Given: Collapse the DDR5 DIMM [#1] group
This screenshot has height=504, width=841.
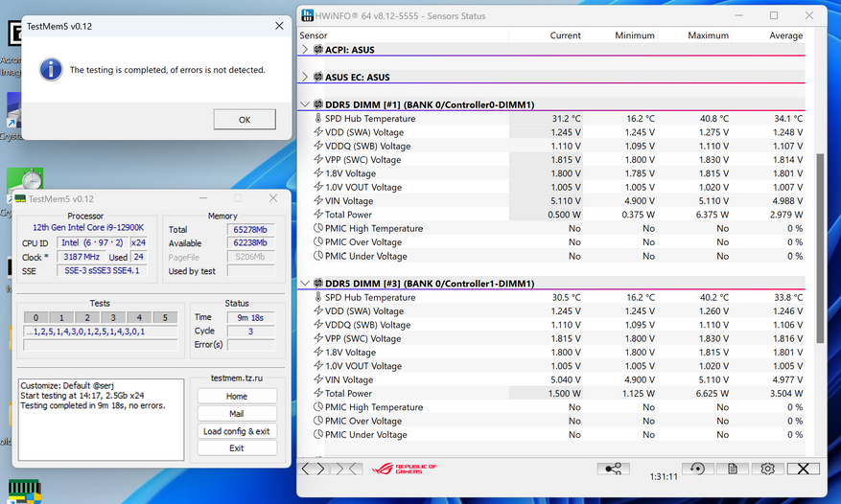Looking at the screenshot, I should 306,104.
